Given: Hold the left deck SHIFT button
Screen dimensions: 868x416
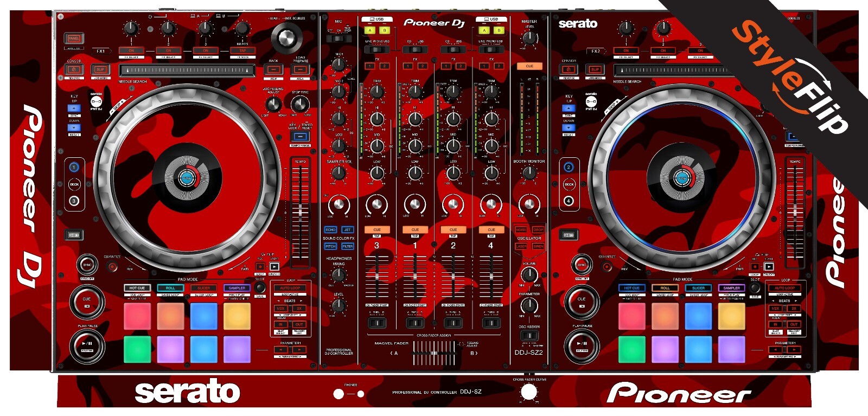Looking at the screenshot, I should coord(74,235).
